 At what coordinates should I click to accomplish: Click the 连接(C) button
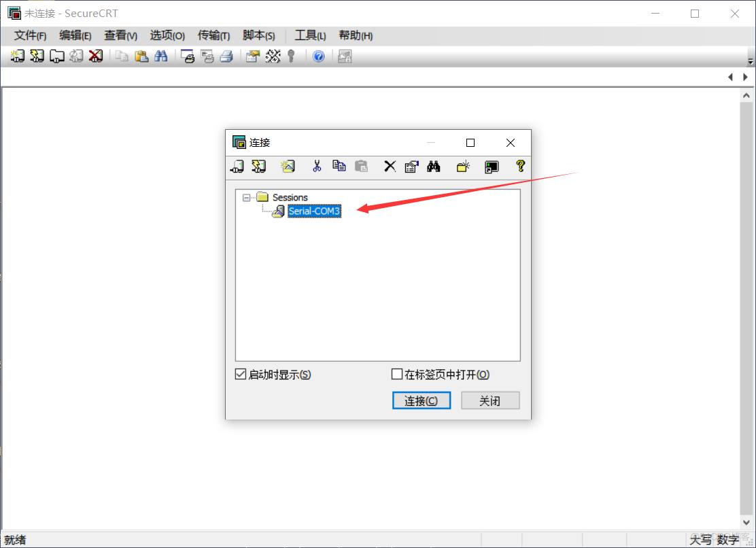(x=422, y=400)
